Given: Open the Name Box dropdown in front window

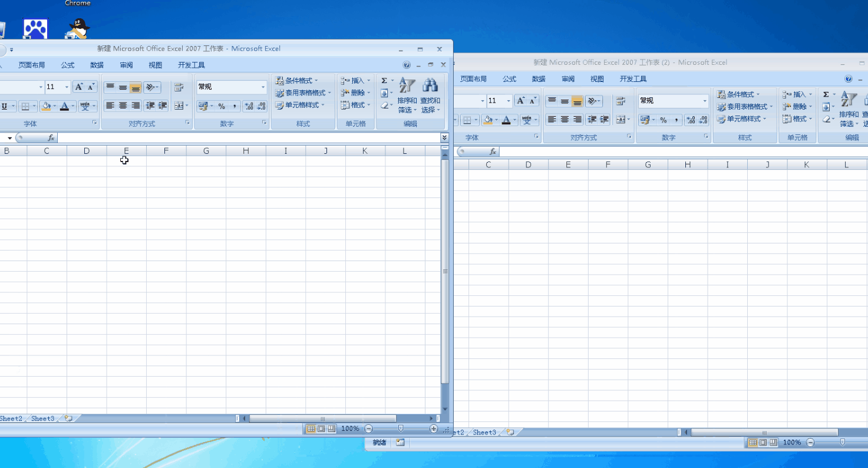Looking at the screenshot, I should point(9,138).
